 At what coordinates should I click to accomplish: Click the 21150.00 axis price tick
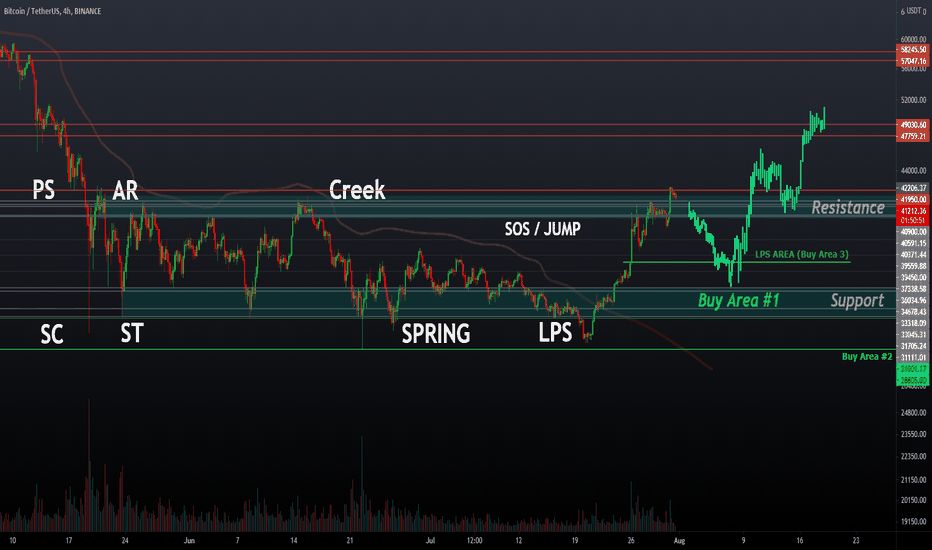coord(914,479)
